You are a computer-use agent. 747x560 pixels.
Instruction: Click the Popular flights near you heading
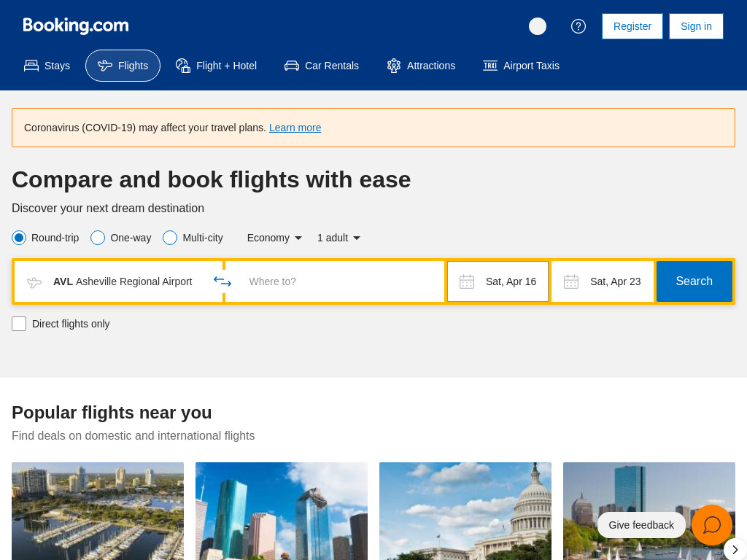(112, 413)
